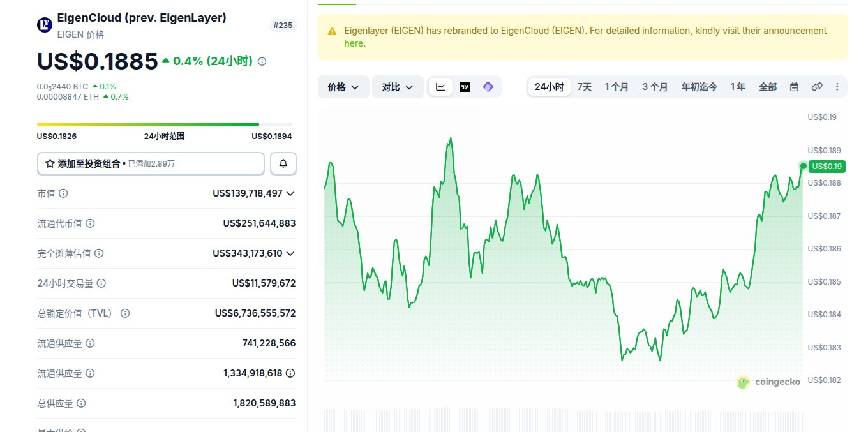Click the US$0.185 y-axis label

click(x=824, y=281)
